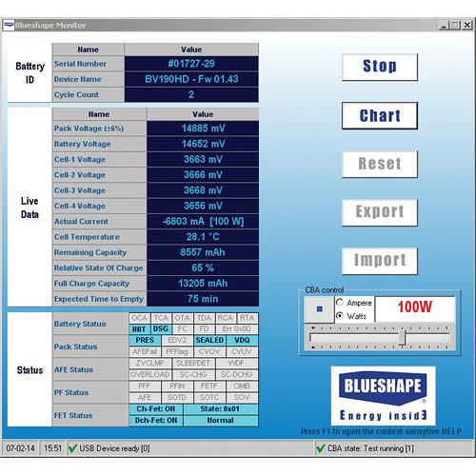The height and width of the screenshot is (476, 476).
Task: Click the Export button
Action: tap(380, 212)
